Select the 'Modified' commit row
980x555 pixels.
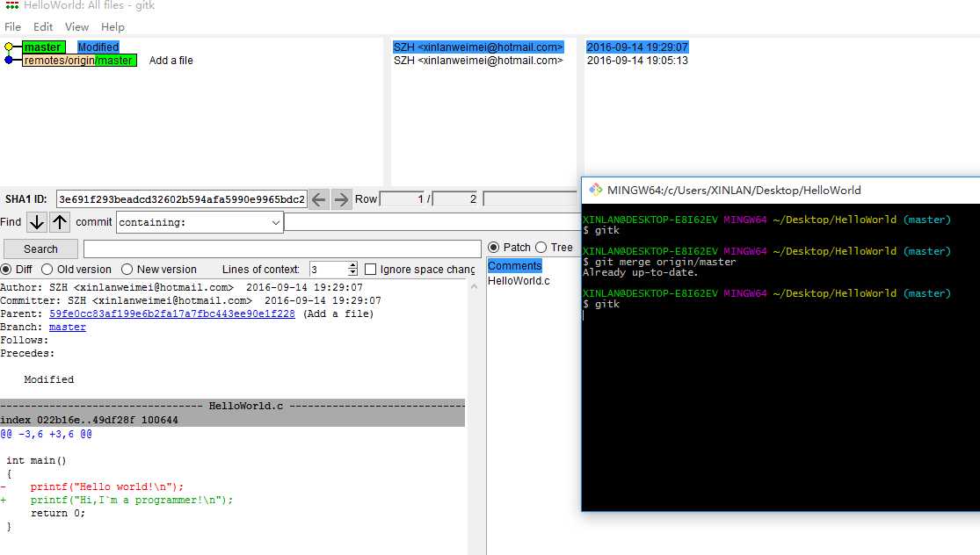[98, 47]
